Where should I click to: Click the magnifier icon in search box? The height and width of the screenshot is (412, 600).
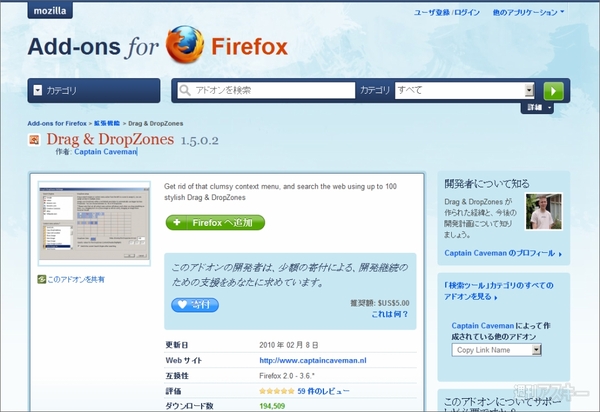[185, 90]
